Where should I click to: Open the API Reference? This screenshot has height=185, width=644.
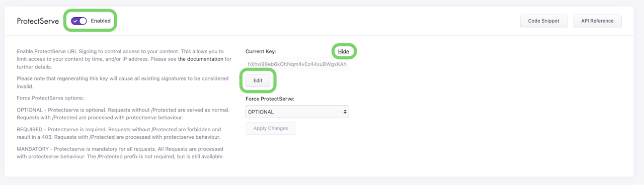click(597, 21)
